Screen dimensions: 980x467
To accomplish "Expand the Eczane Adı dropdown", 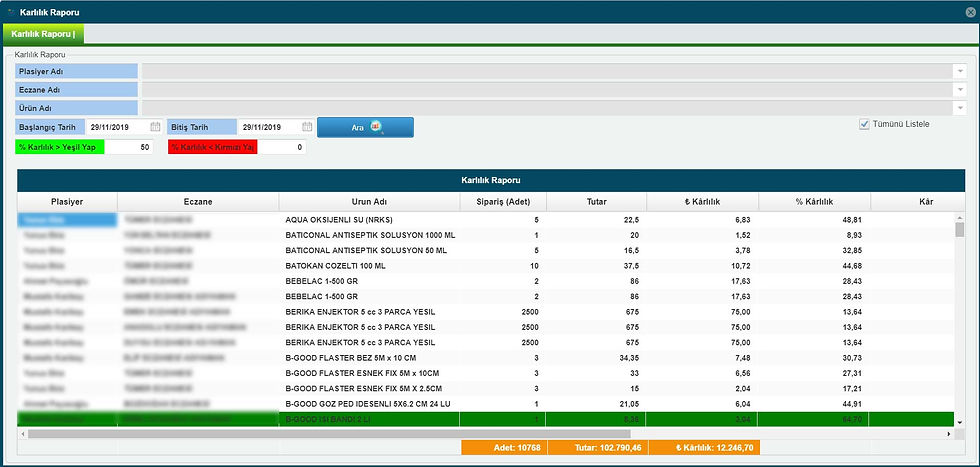I will pos(961,90).
